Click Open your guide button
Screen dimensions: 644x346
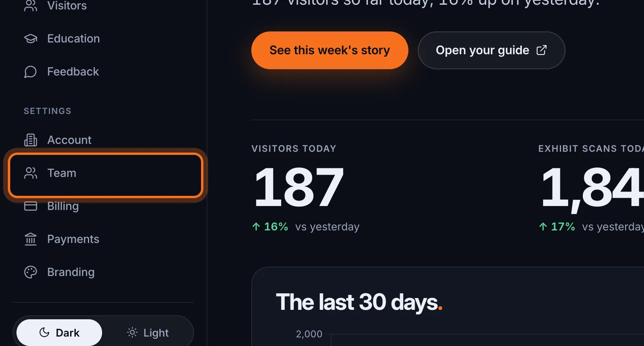[491, 50]
